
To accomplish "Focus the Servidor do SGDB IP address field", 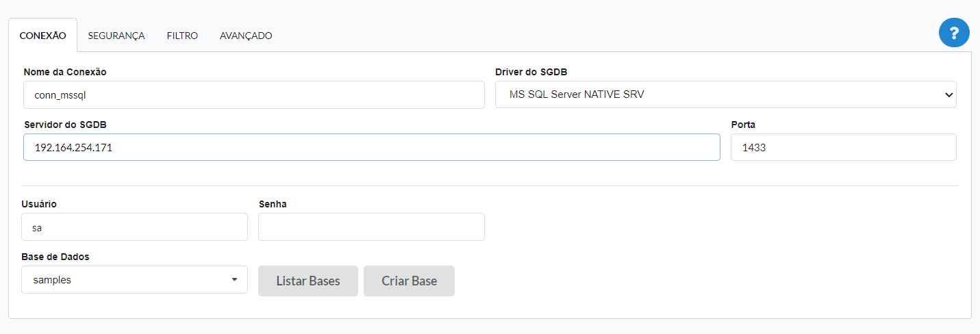I will click(371, 147).
